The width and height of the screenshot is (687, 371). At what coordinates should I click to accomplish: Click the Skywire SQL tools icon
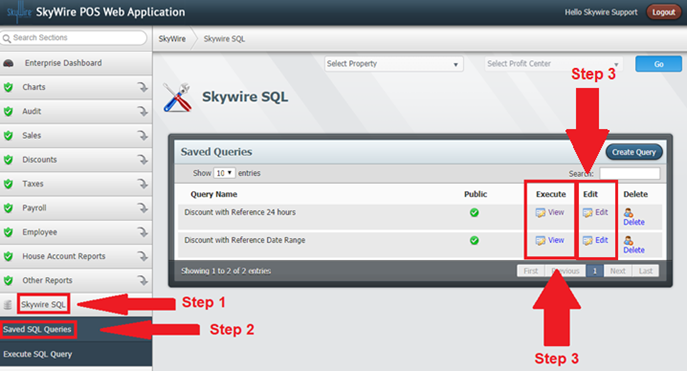(177, 97)
